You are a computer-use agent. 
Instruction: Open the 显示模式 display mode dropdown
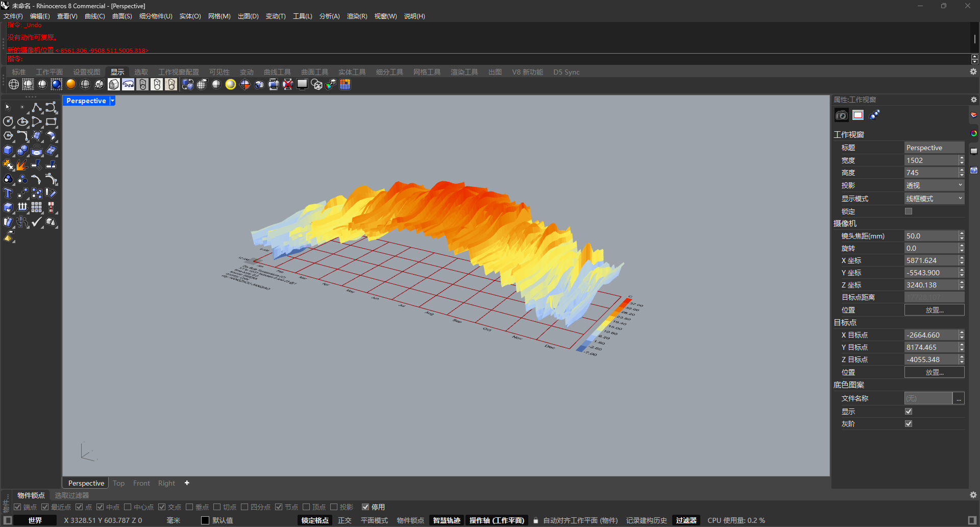[934, 199]
